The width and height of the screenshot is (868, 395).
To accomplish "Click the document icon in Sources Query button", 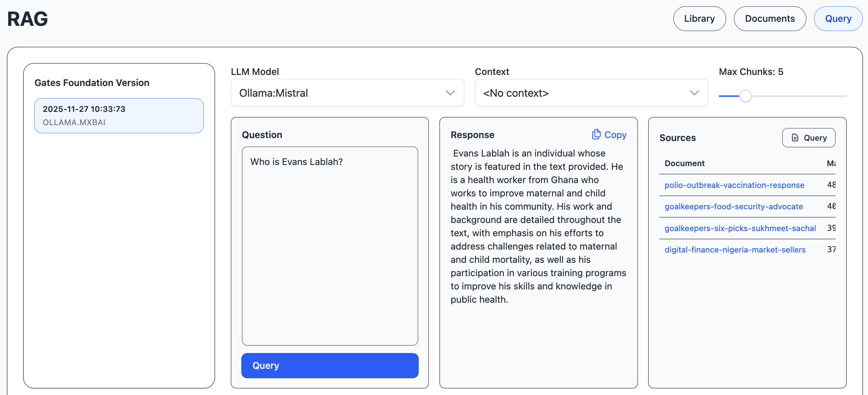I will coord(795,138).
